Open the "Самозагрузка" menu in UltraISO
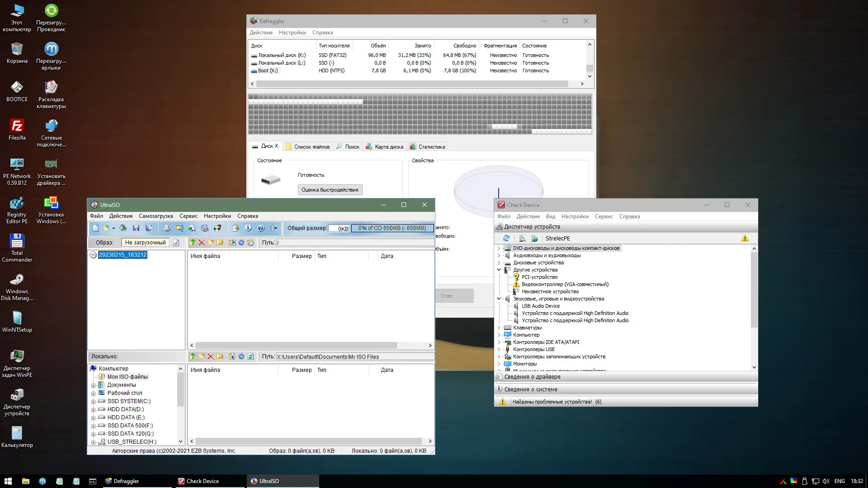 (x=156, y=216)
